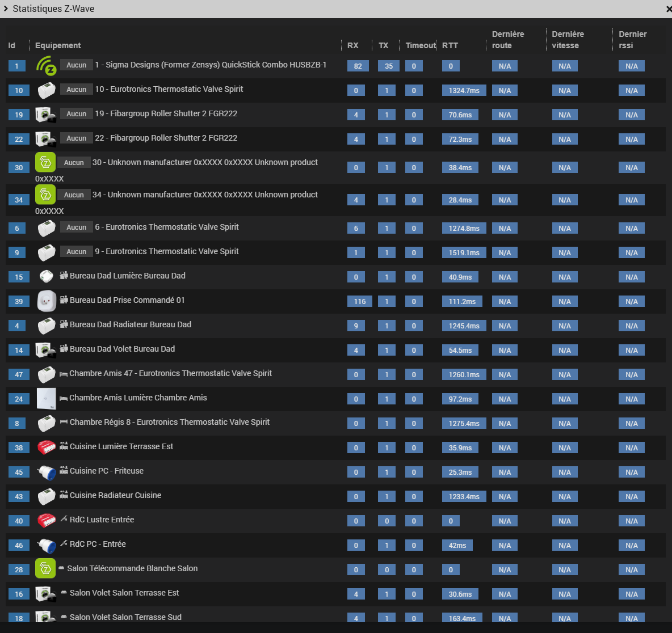672x633 pixels.
Task: Open Bureau Dad Prise Commandé 01
Action: click(x=127, y=300)
